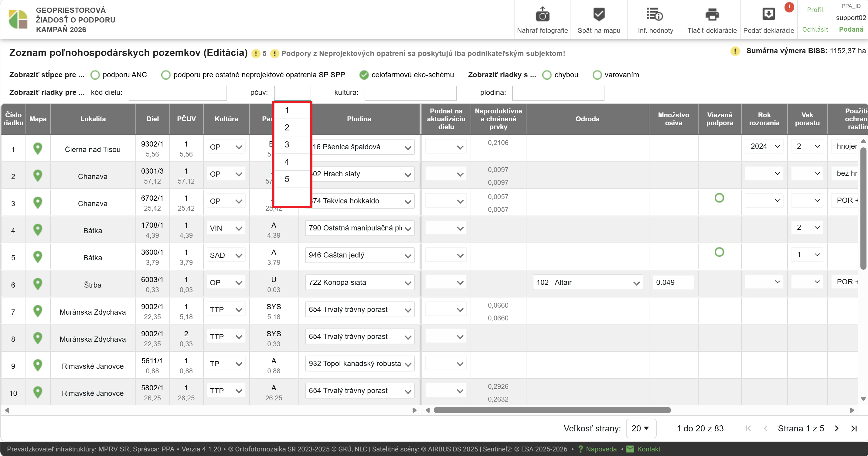Open the Inf. hodnoty info list icon
868x456 pixels.
(x=655, y=15)
